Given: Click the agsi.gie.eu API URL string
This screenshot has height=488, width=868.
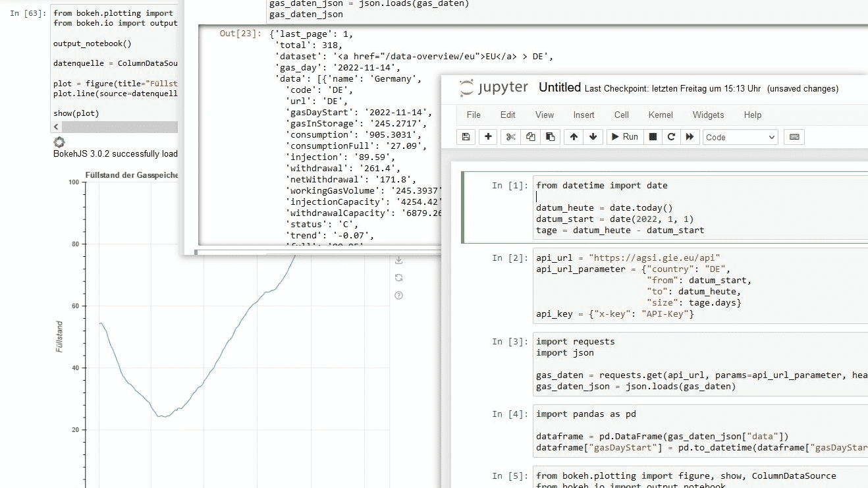Looking at the screenshot, I should [655, 258].
